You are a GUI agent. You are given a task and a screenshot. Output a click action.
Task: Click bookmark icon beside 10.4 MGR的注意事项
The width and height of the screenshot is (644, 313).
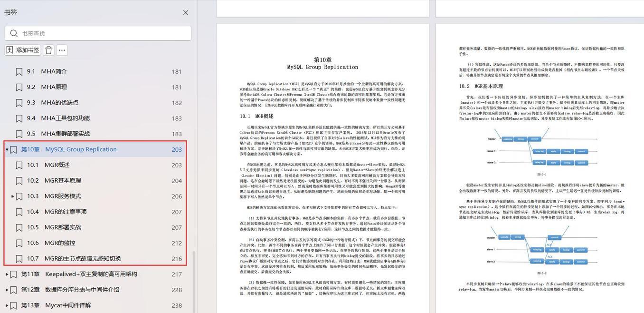pos(19,212)
